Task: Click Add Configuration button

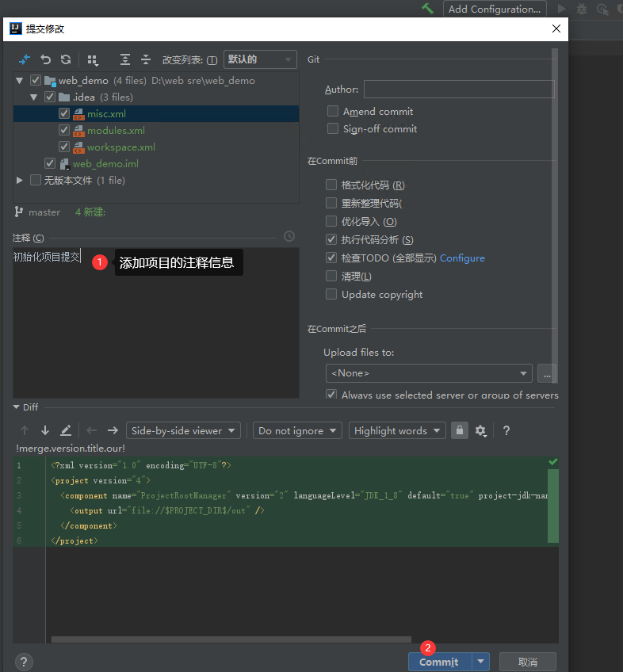Action: click(495, 9)
